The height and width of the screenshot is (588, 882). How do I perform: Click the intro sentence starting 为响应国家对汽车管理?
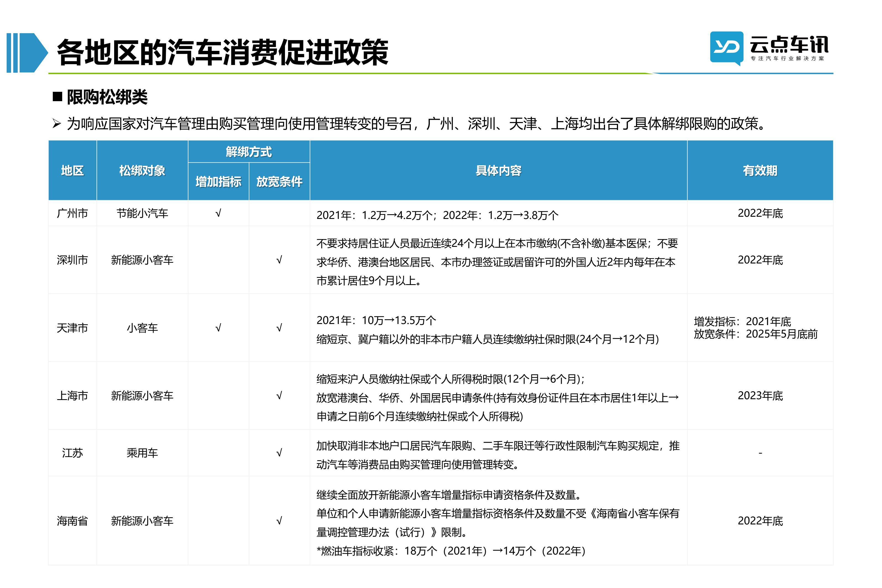[415, 123]
